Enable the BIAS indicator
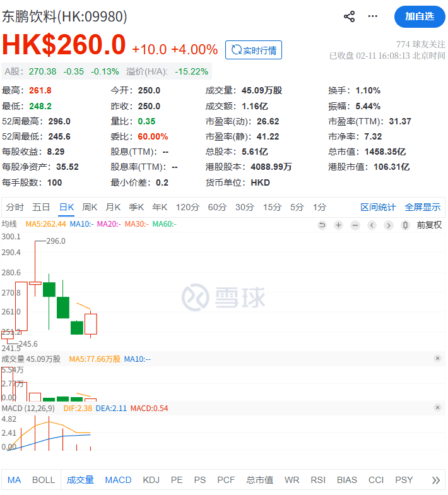Viewport: 448px width, 495px height. (x=347, y=480)
